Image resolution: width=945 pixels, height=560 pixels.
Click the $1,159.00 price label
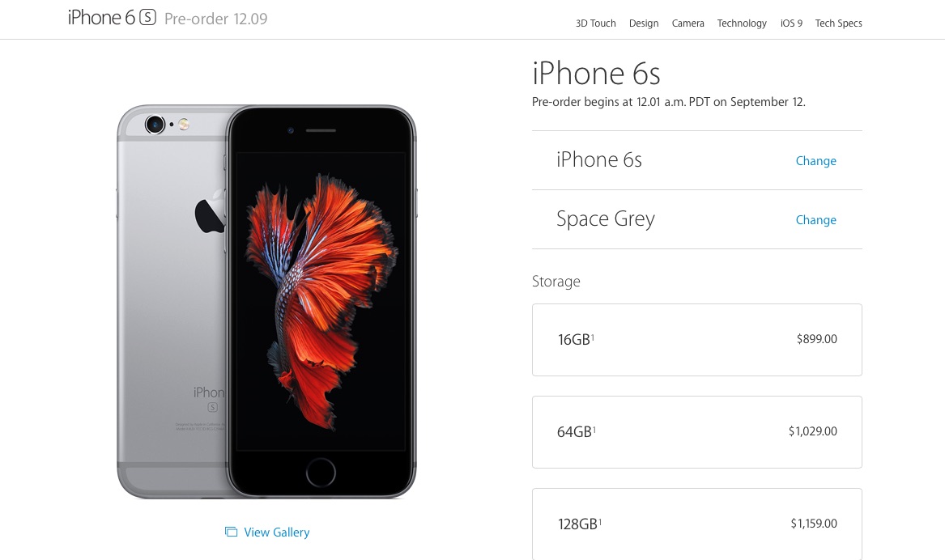pyautogui.click(x=814, y=524)
